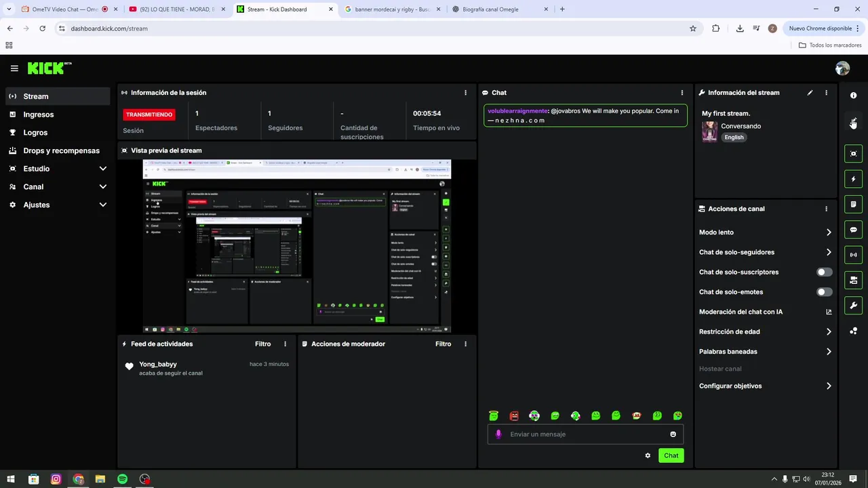868x488 pixels.
Task: Open Filtro in Acciones de moderador
Action: 443,344
